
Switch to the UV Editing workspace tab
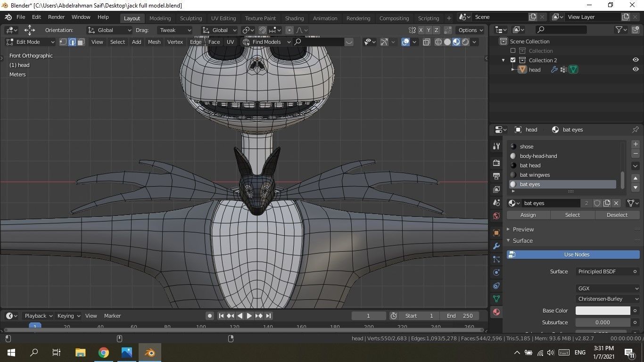pos(223,18)
